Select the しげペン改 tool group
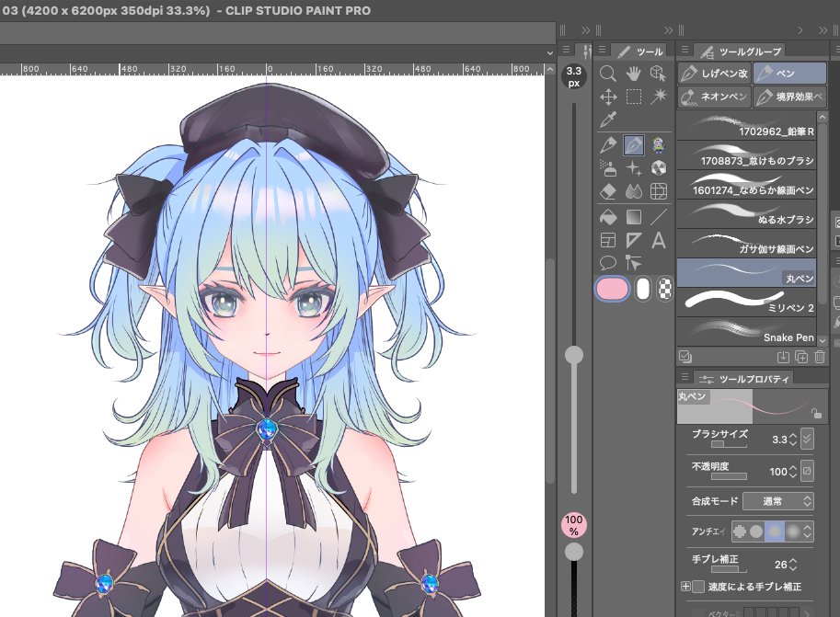 pos(715,74)
